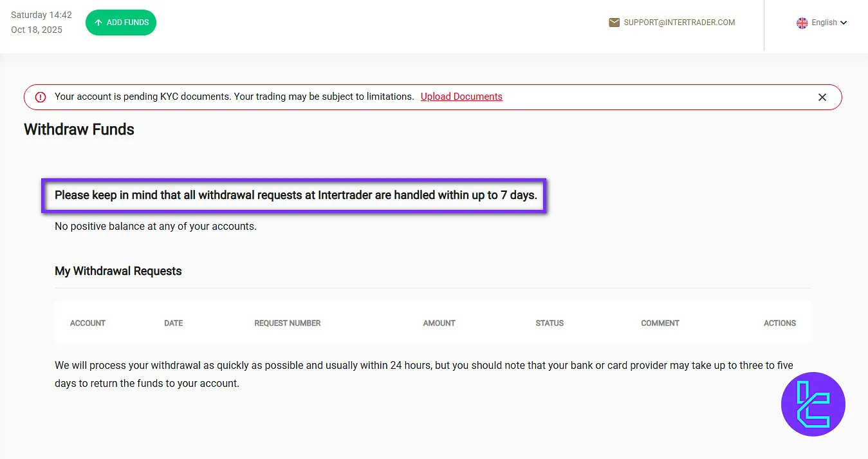Click the My Withdrawal Requests section title
The height and width of the screenshot is (459, 868).
[x=118, y=271]
